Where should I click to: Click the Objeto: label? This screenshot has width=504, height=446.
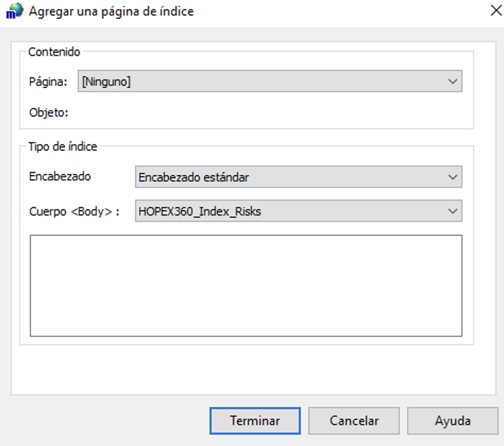48,113
